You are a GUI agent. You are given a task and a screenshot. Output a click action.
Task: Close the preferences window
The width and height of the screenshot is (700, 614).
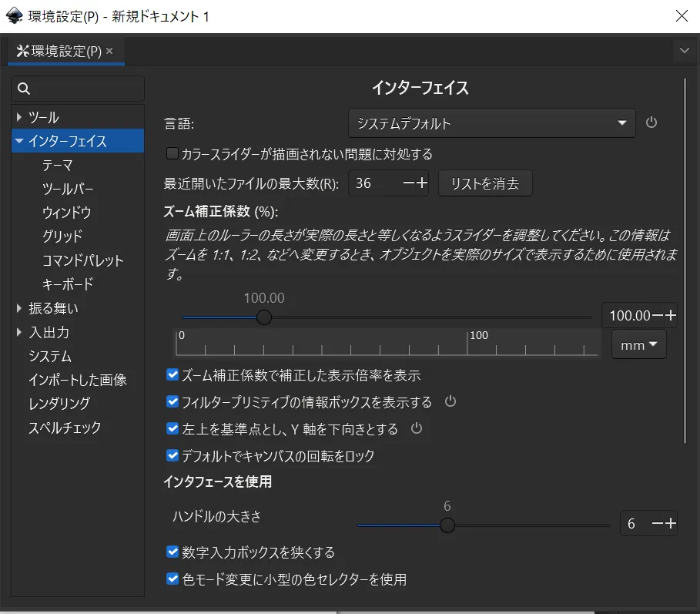pyautogui.click(x=682, y=16)
